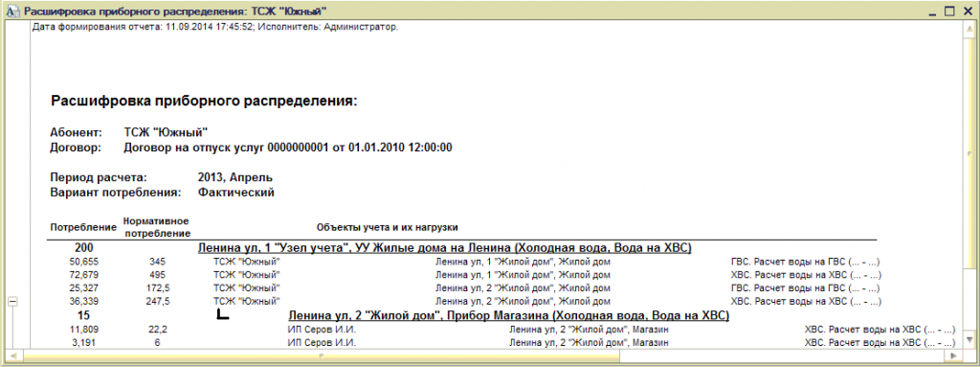This screenshot has height=367, width=980.
Task: Click the 'Нормативное потребление' column header
Action: [156, 227]
